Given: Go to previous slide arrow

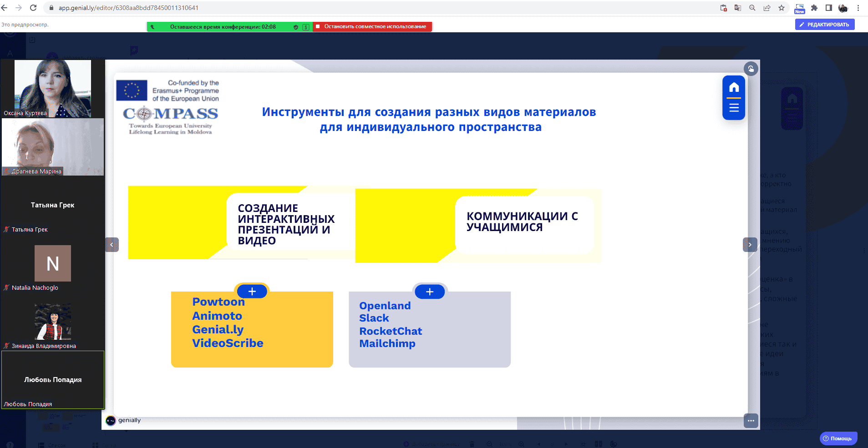Looking at the screenshot, I should [112, 245].
